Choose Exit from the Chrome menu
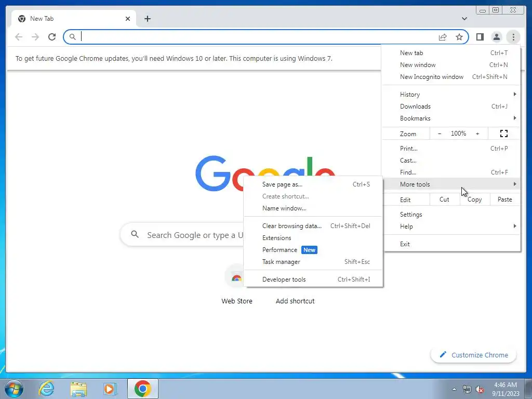The width and height of the screenshot is (532, 399). point(451,244)
